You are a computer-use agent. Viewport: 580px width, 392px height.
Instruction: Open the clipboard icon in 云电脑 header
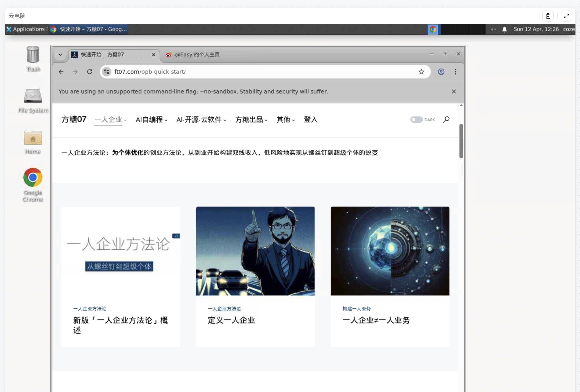[x=548, y=16]
